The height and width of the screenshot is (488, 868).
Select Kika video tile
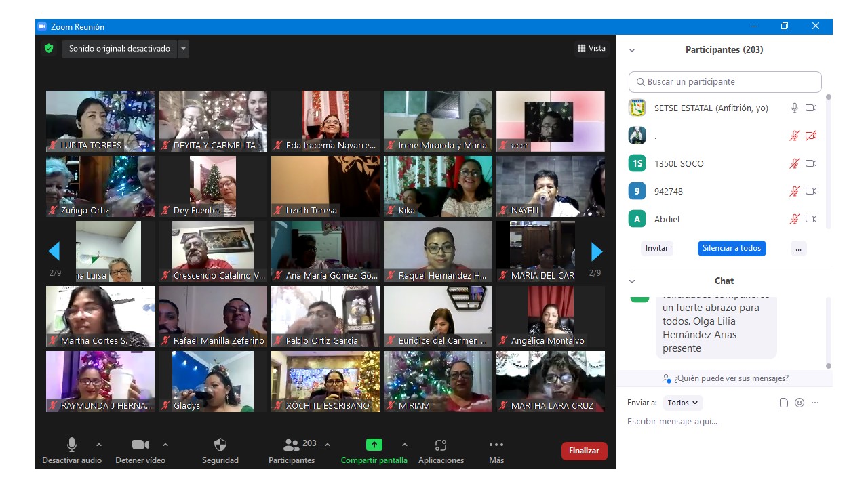[438, 186]
